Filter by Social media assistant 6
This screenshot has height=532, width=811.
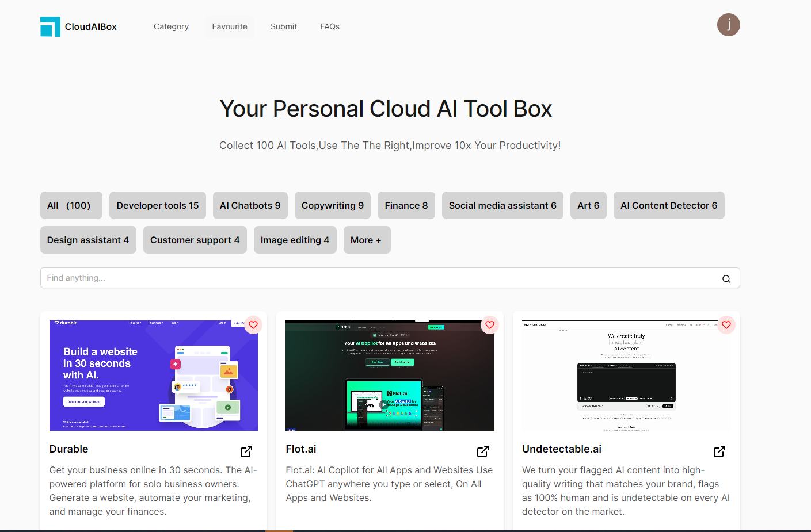pyautogui.click(x=502, y=205)
